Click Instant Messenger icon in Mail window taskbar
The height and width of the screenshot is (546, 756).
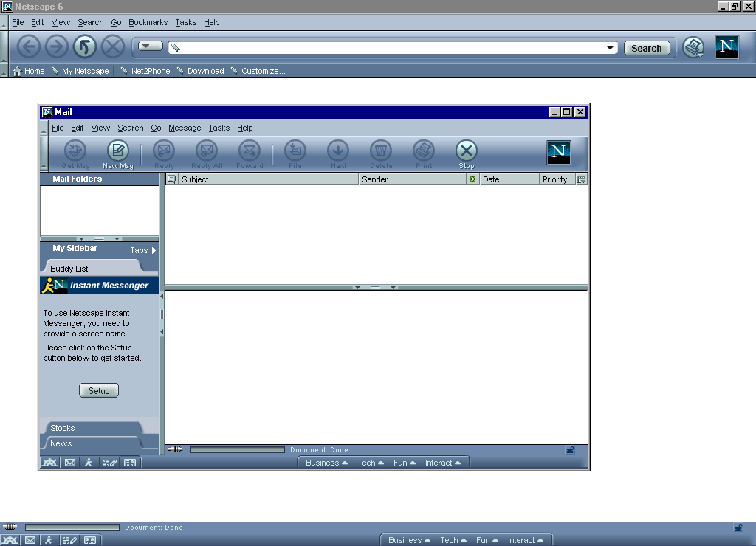tap(89, 463)
